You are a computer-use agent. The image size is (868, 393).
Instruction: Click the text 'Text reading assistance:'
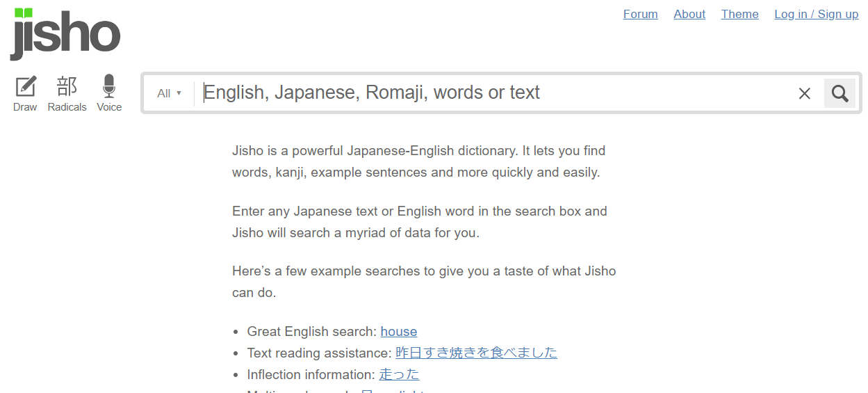(320, 353)
